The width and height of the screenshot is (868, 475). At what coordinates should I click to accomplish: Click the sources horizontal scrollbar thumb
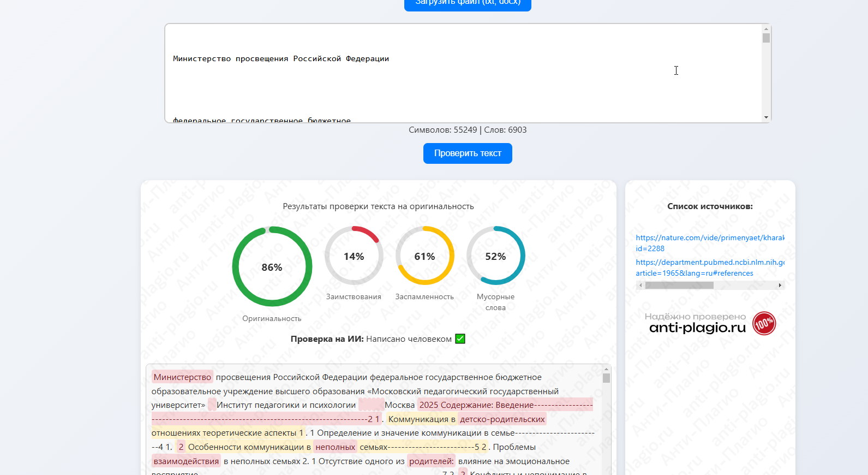click(679, 285)
